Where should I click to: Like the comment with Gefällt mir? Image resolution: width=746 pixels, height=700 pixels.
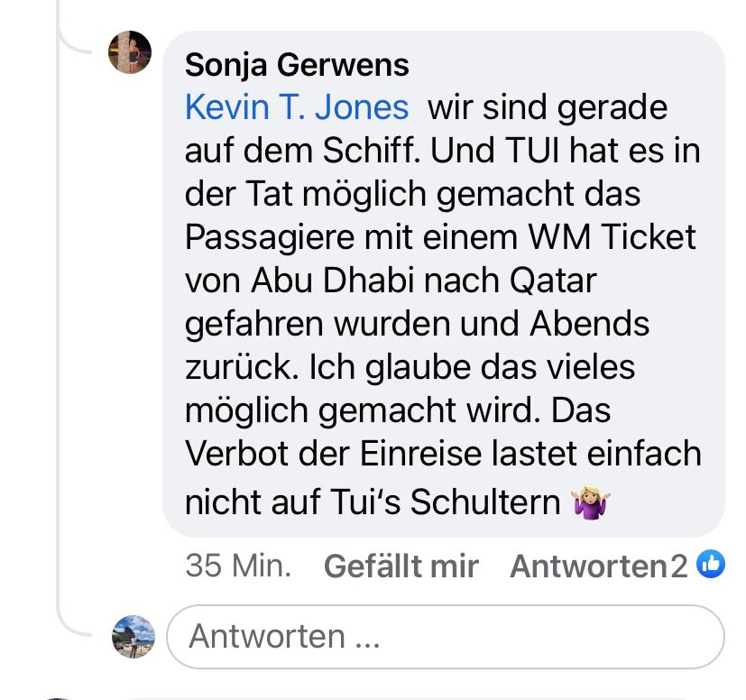pos(401,566)
